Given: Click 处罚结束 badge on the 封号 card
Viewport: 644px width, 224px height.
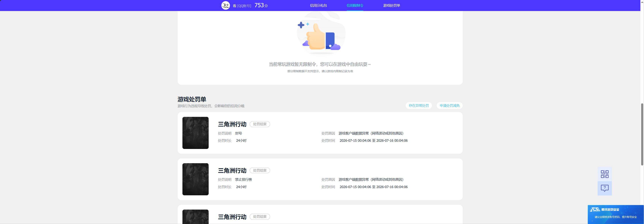Looking at the screenshot, I should click(260, 124).
